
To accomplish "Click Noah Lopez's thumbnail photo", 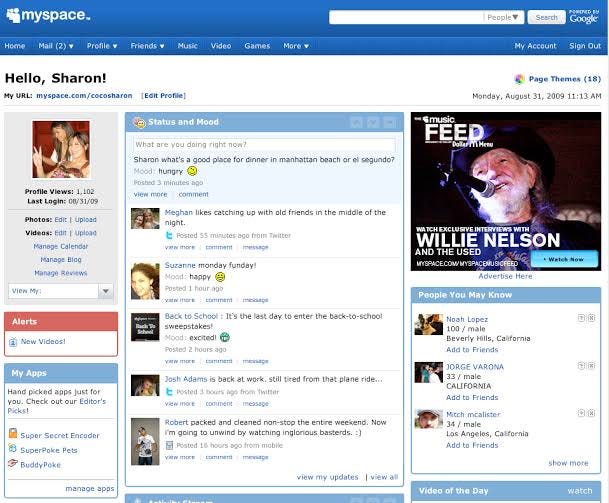I will pyautogui.click(x=428, y=324).
